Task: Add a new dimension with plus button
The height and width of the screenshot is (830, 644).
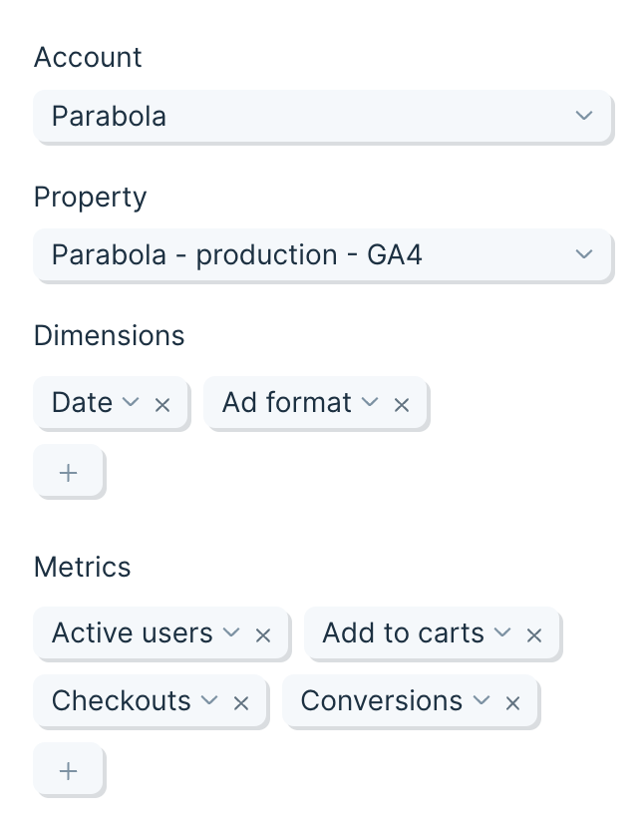Action: tap(68, 472)
